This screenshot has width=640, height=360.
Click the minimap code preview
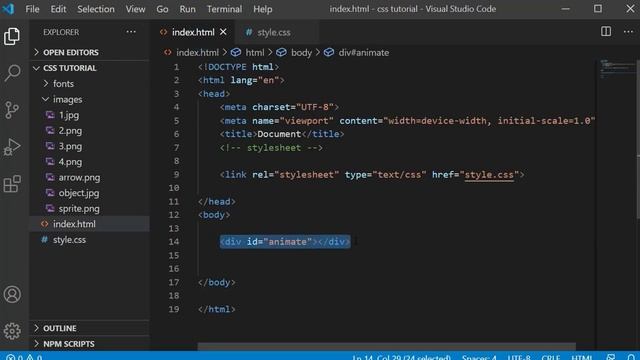tap(617, 69)
